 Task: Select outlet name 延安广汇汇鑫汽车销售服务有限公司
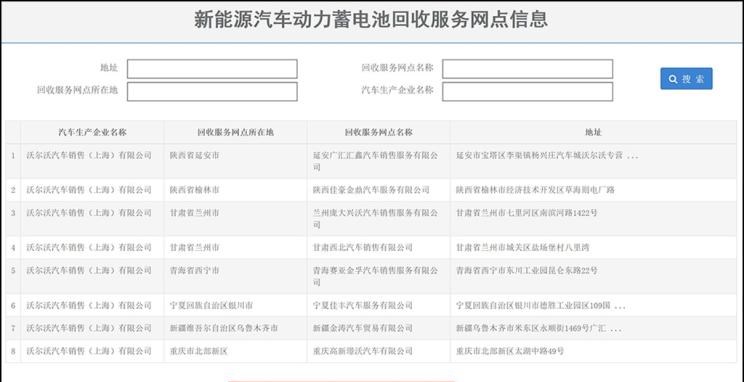[375, 161]
